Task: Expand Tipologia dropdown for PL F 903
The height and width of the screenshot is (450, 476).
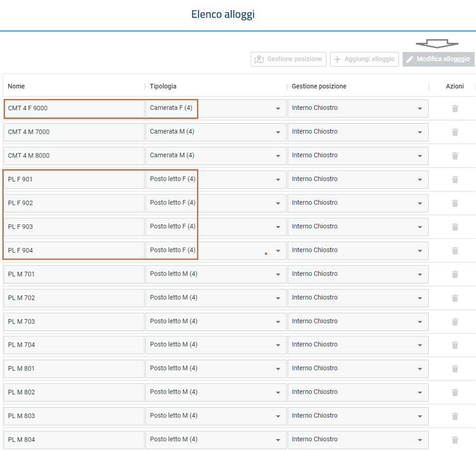Action: pos(216,227)
